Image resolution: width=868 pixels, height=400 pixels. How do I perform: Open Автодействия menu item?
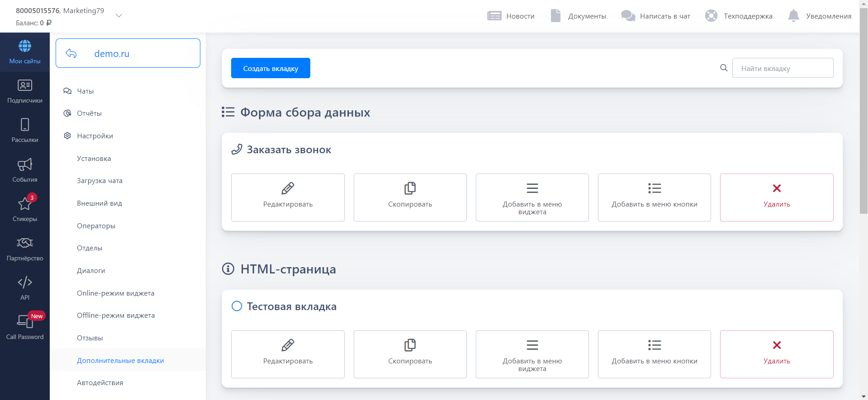[100, 383]
